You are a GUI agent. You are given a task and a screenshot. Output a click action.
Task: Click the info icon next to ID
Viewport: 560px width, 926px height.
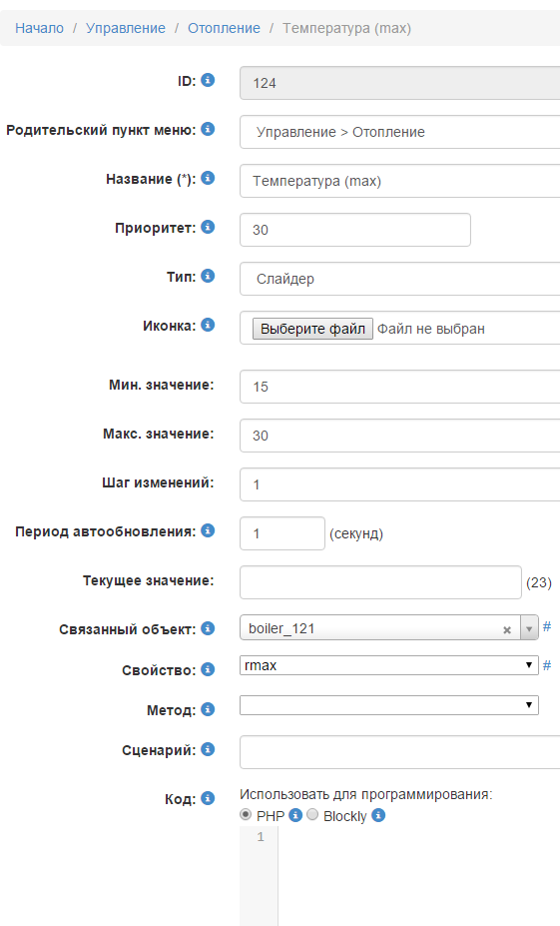pos(208,80)
